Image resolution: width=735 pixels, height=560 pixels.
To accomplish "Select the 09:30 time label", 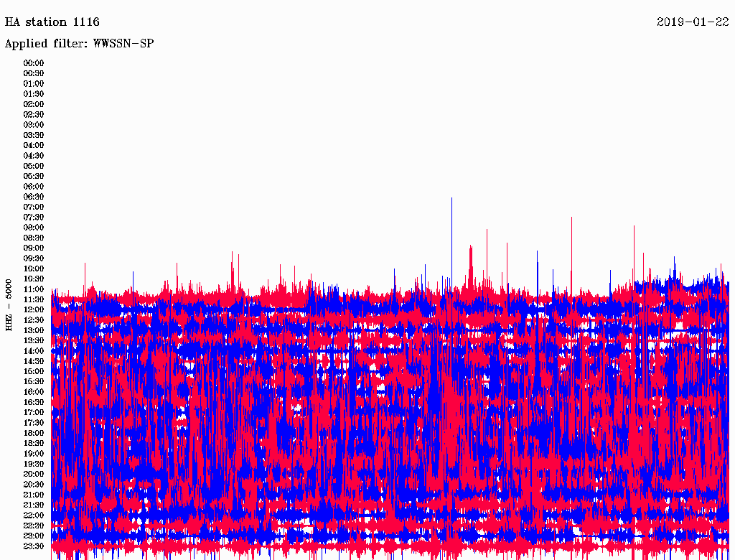I will coord(34,258).
